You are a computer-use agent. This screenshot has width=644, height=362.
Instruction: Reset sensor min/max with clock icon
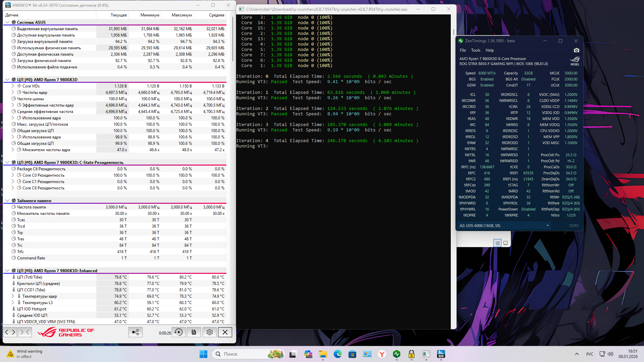coord(179,332)
